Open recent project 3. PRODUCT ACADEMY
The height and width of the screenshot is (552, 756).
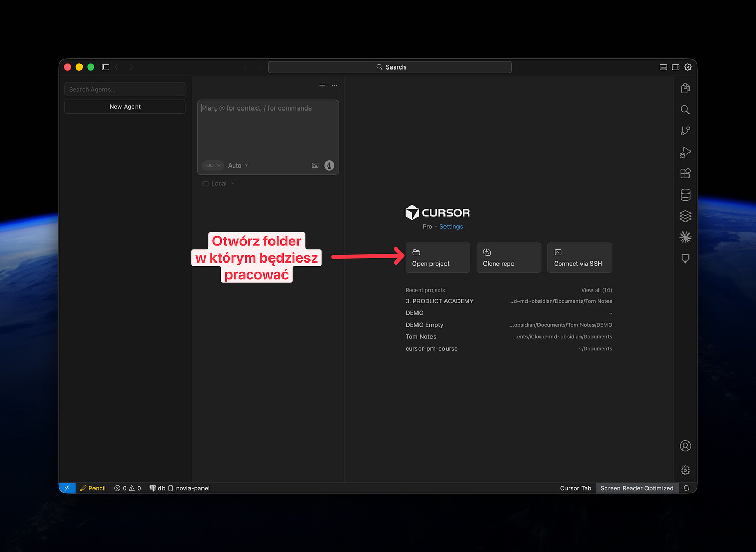pos(509,301)
